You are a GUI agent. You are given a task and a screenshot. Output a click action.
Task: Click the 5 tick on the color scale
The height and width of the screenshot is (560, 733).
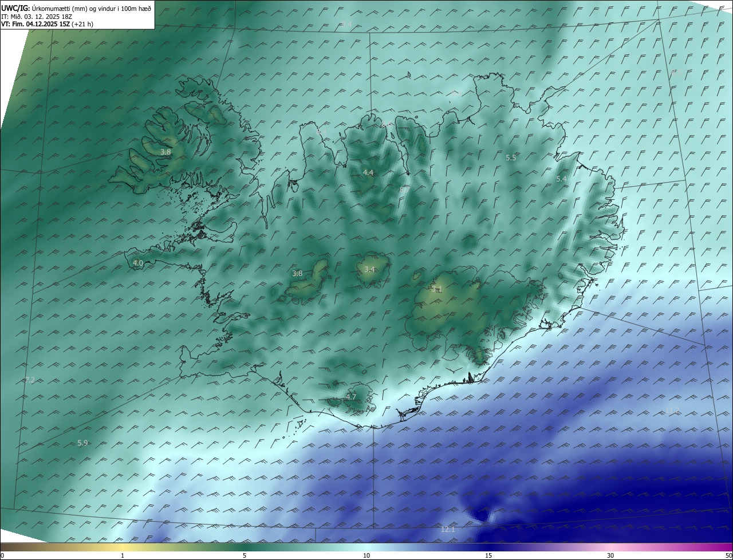click(245, 555)
